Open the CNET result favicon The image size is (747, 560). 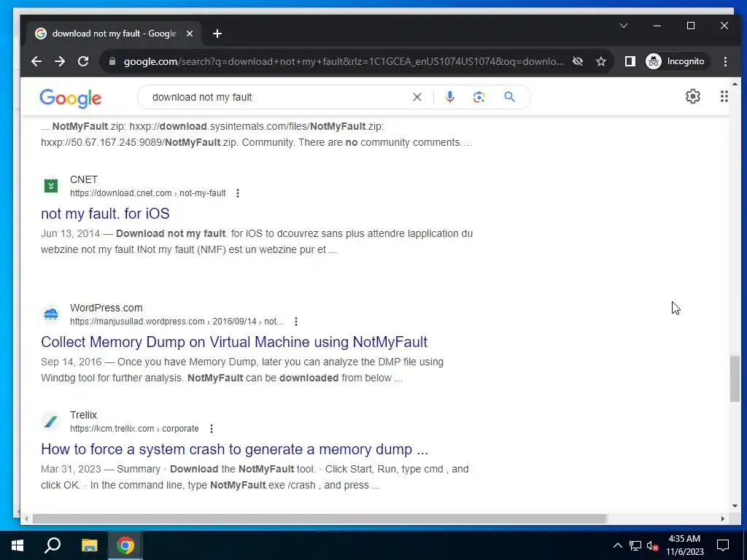coord(51,186)
